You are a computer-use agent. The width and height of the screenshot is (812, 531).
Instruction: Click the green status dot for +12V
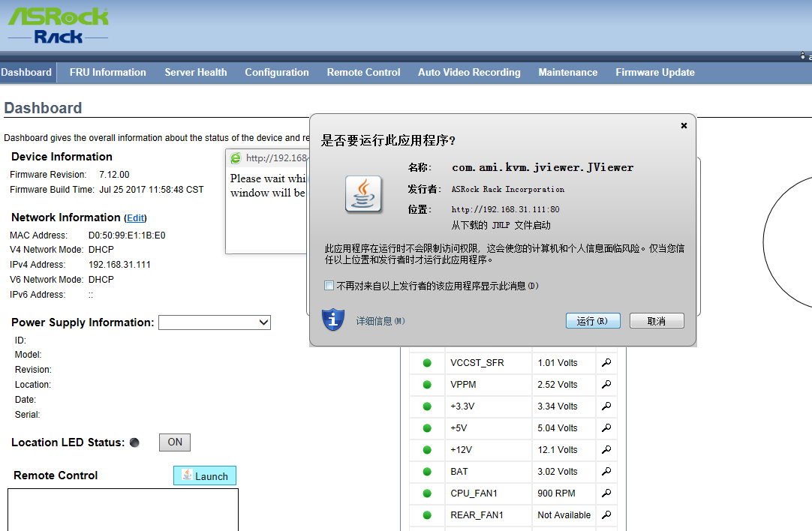[x=427, y=450]
